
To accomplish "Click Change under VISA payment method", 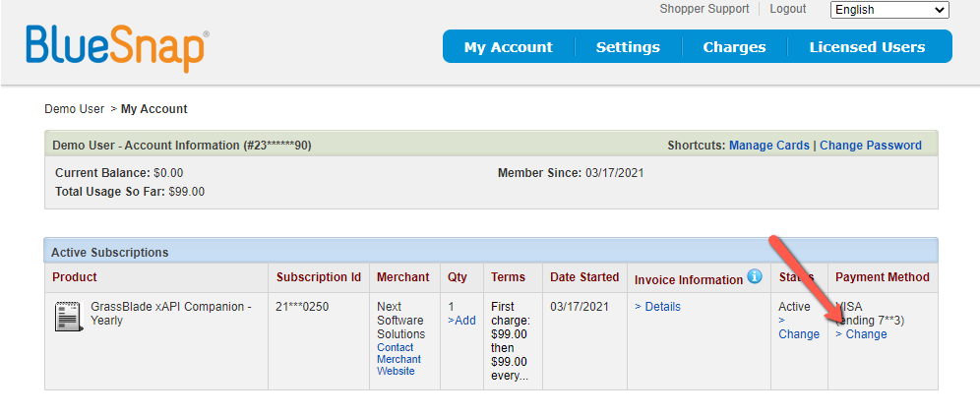I will [x=861, y=334].
